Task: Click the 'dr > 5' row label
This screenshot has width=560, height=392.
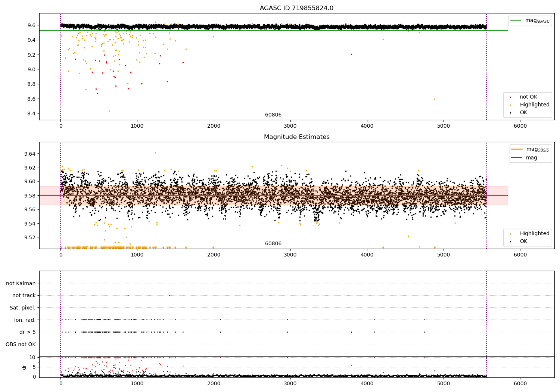Action: (x=28, y=332)
